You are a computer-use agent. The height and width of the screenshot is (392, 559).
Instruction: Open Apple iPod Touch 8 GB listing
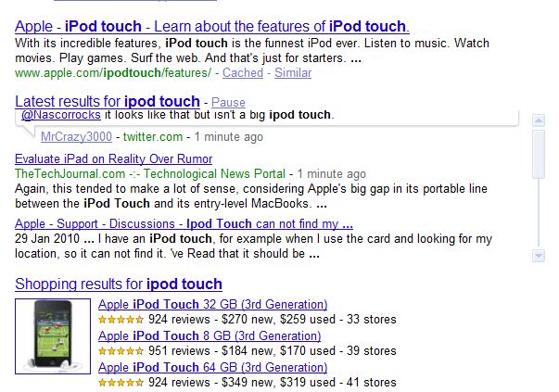(210, 335)
